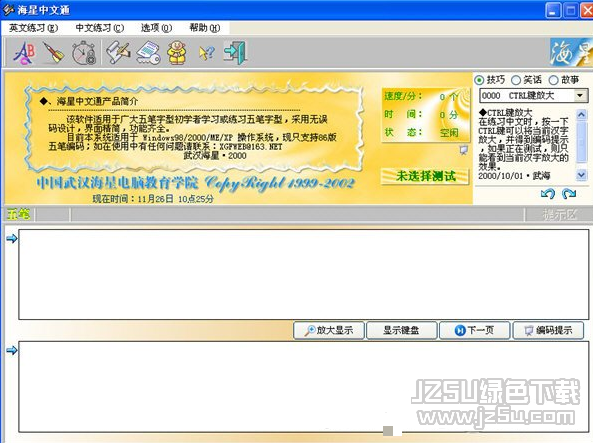
Task: Click the 编码提示 button
Action: coord(548,330)
